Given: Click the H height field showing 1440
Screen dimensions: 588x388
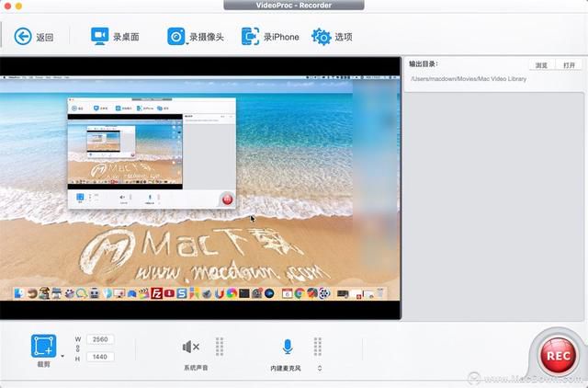Looking at the screenshot, I should tap(100, 357).
